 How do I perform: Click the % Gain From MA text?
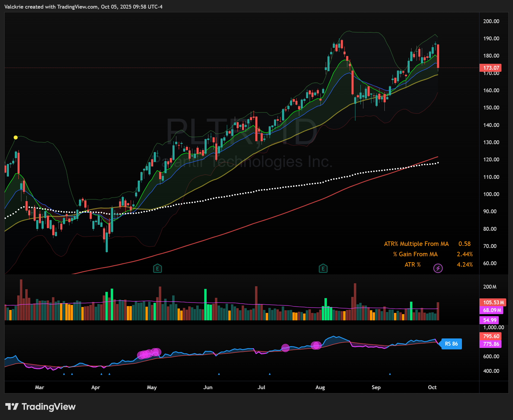(415, 254)
